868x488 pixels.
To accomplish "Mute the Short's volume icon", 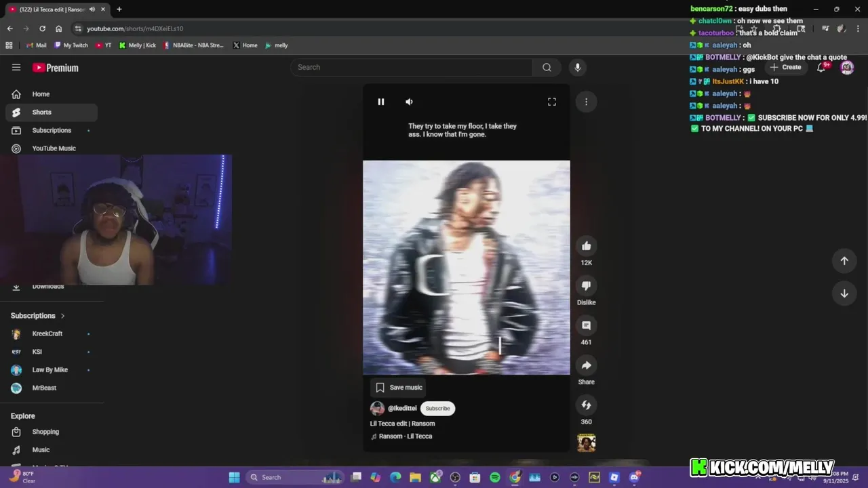I will pyautogui.click(x=409, y=102).
